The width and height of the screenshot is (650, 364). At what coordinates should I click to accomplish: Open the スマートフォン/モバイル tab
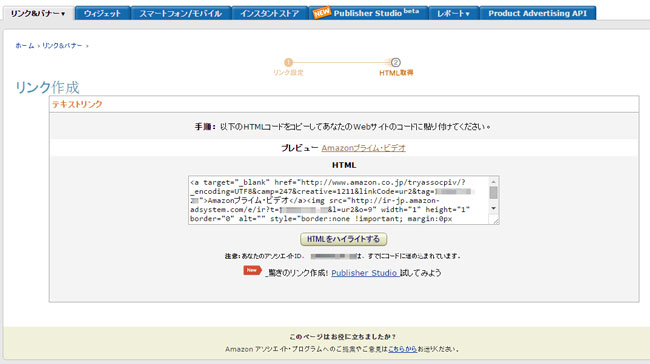click(x=180, y=13)
